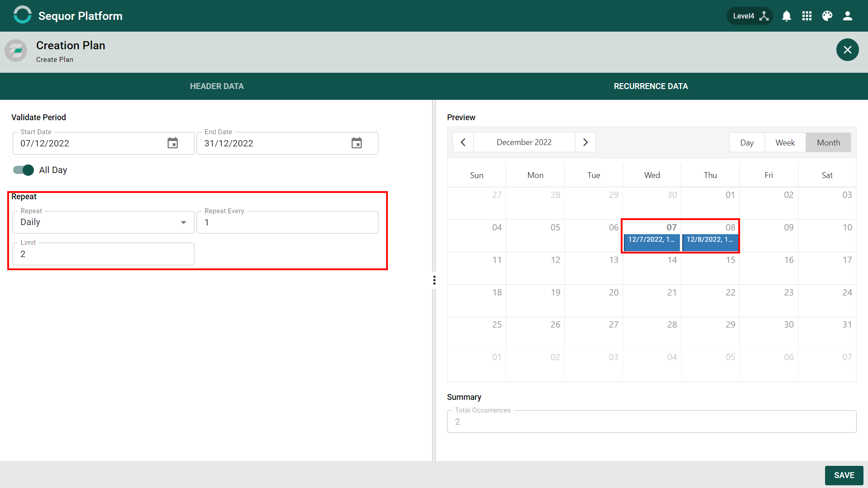Click the Wed column header
This screenshot has height=488, width=868.
pyautogui.click(x=652, y=175)
